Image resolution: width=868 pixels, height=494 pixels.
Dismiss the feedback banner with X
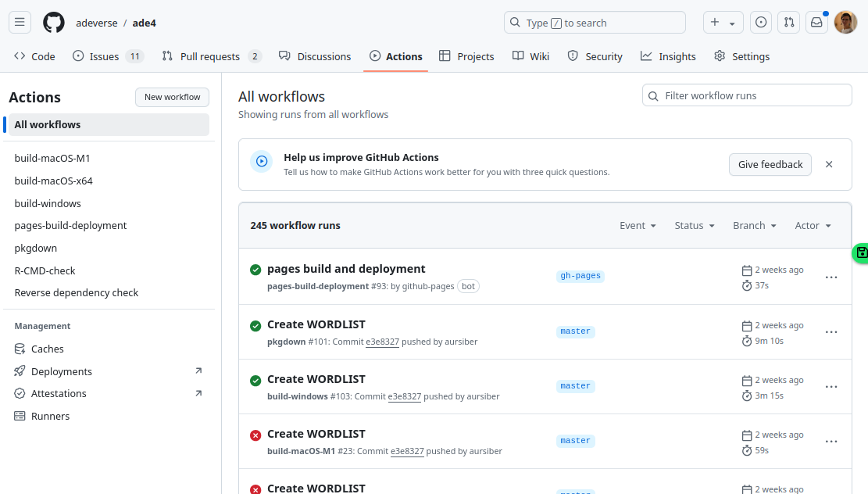(829, 164)
